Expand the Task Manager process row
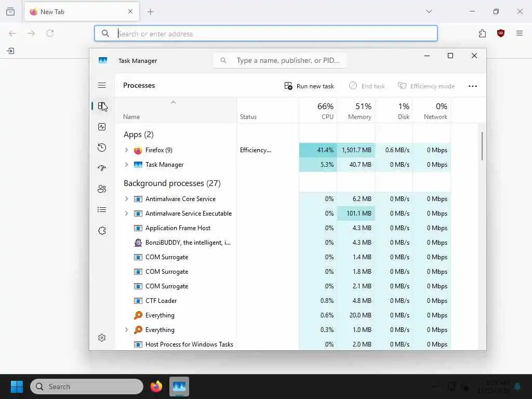 [x=126, y=165]
